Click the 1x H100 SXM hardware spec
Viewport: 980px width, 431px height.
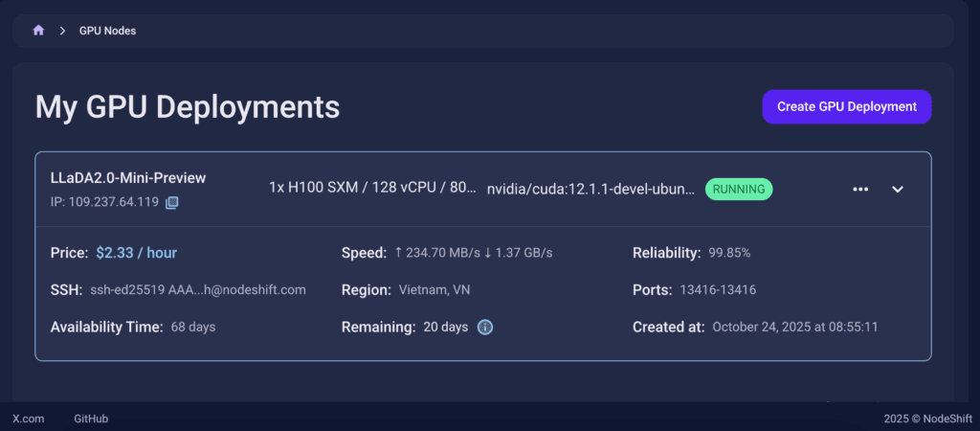click(372, 189)
